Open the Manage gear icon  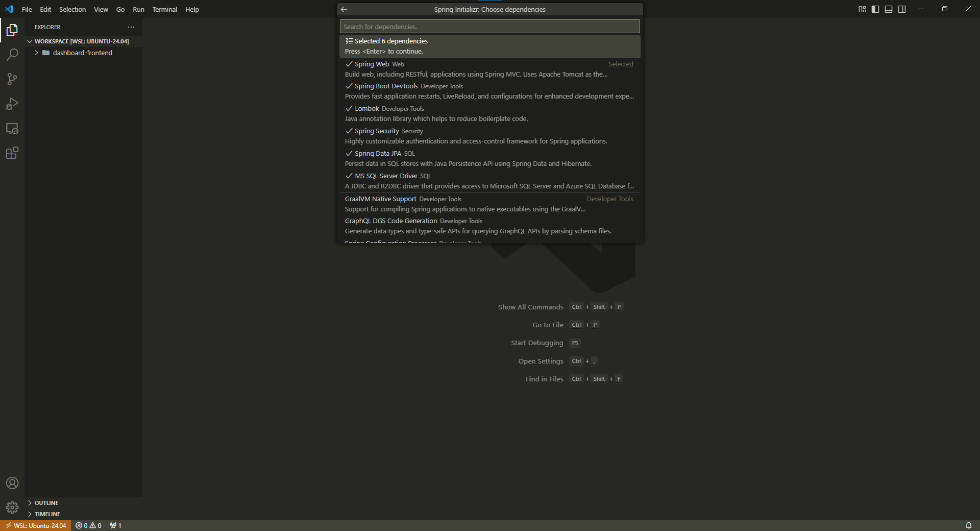click(x=12, y=508)
